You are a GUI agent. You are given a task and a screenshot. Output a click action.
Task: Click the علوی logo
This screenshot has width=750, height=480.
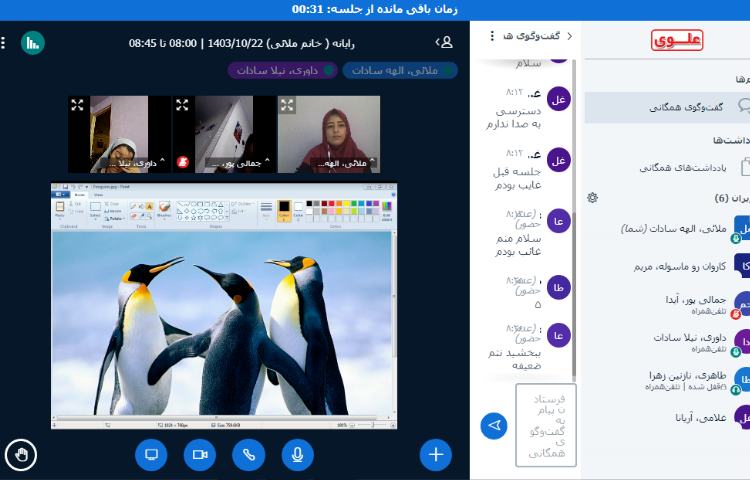click(677, 40)
